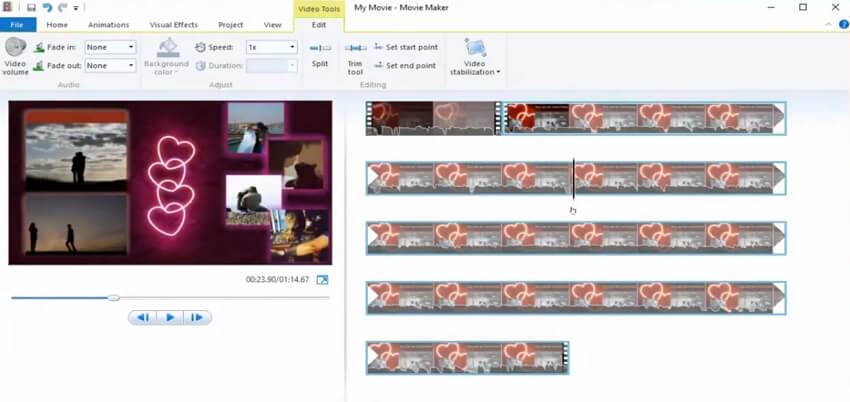
Task: Open Video stabilization dropdown menu
Action: (x=475, y=57)
